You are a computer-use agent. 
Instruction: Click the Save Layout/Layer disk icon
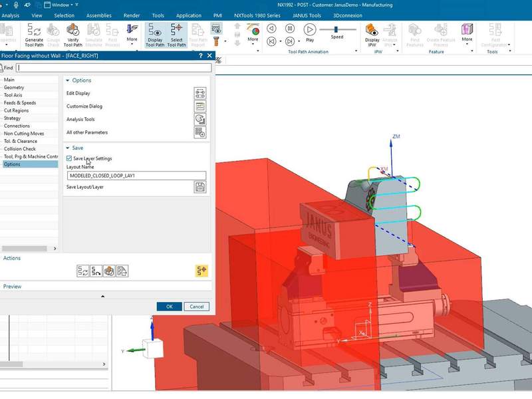pyautogui.click(x=200, y=187)
